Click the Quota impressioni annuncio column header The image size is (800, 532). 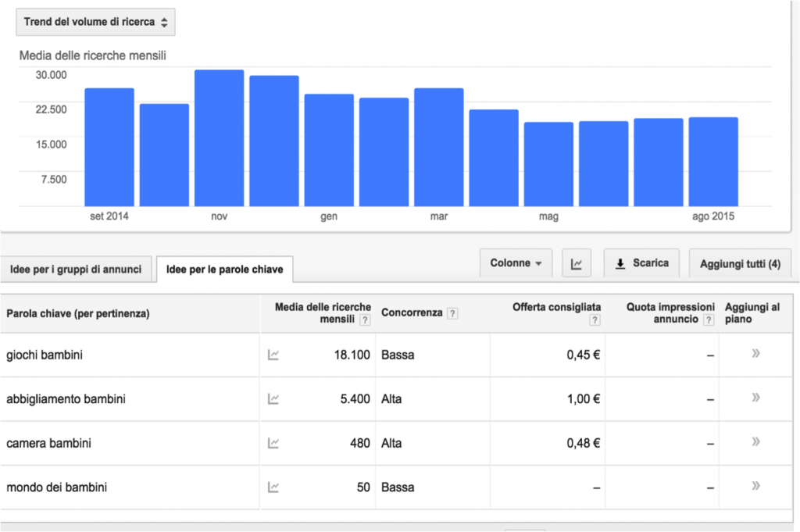(x=670, y=313)
